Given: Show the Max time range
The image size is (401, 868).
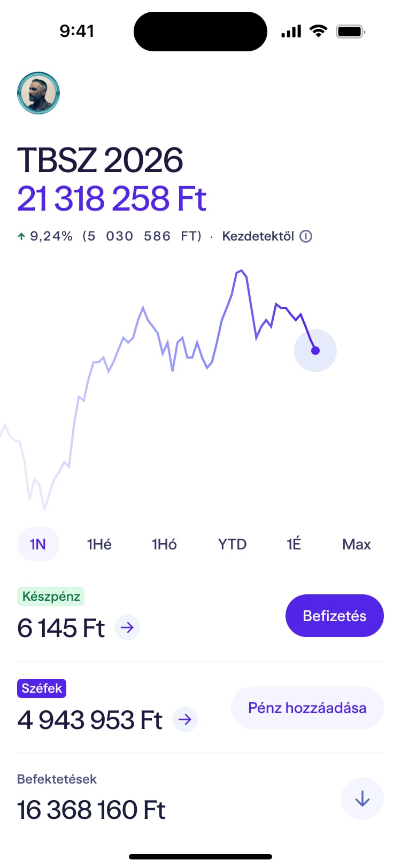Looking at the screenshot, I should click(356, 544).
